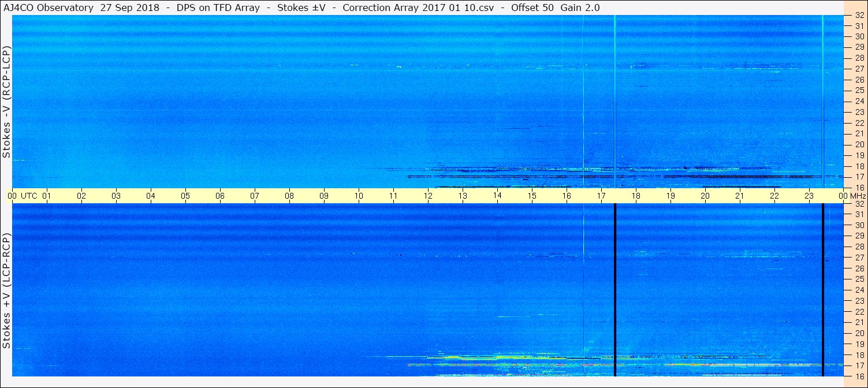The height and width of the screenshot is (388, 868).
Task: Select the 08 hour mark on time axis
Action: tap(289, 196)
